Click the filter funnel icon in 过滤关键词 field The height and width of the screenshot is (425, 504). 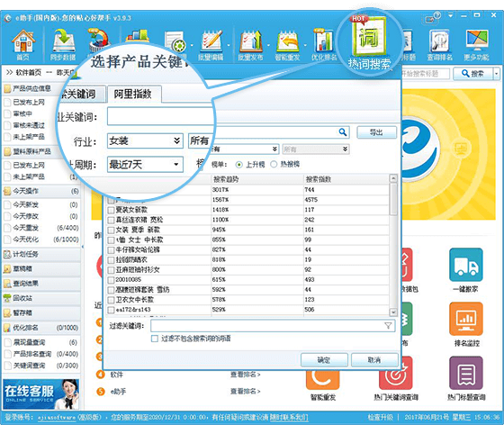[388, 326]
